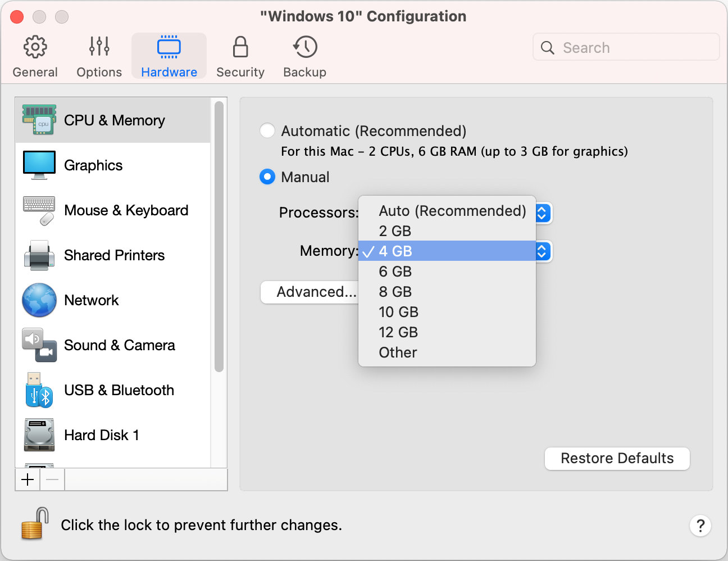This screenshot has height=561, width=728.
Task: Click the Restore Defaults button
Action: [617, 458]
